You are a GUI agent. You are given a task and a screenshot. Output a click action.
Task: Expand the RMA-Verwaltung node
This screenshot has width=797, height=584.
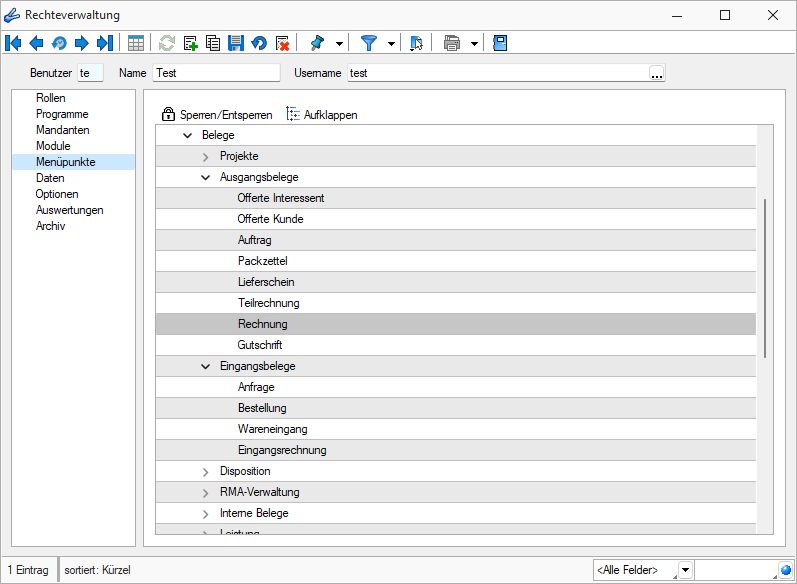coord(206,492)
